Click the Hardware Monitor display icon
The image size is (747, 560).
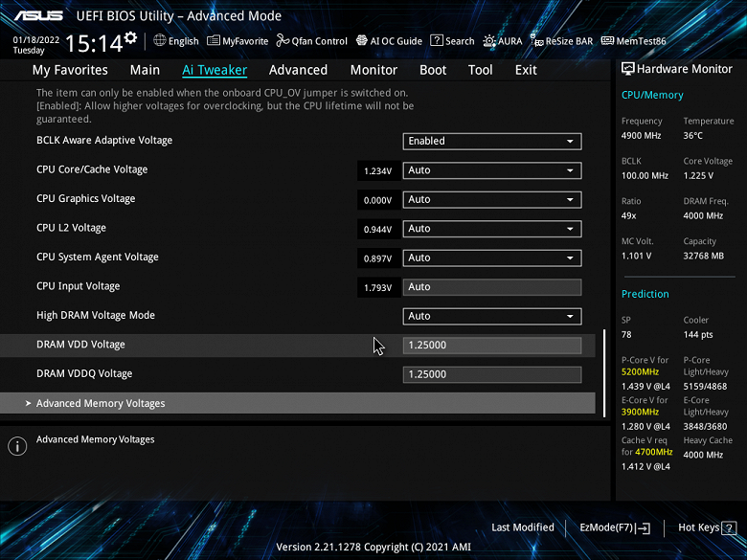[x=628, y=69]
